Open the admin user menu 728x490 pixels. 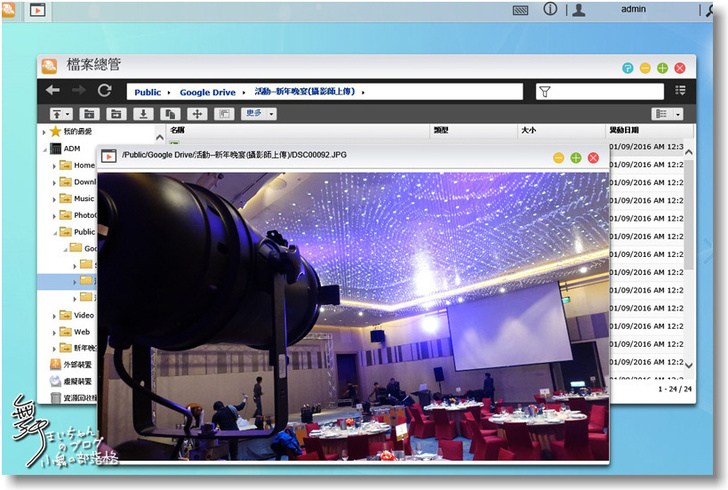point(632,9)
